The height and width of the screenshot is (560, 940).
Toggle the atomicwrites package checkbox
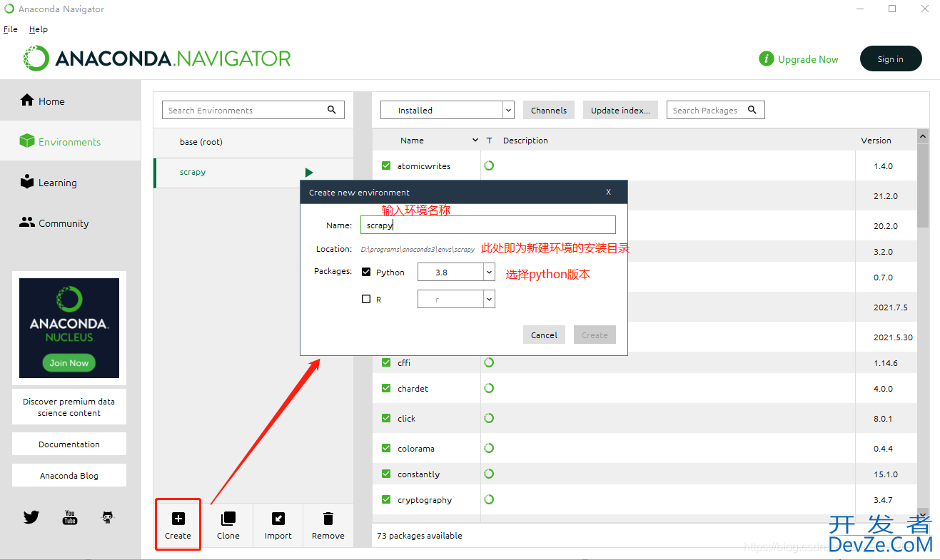(386, 166)
